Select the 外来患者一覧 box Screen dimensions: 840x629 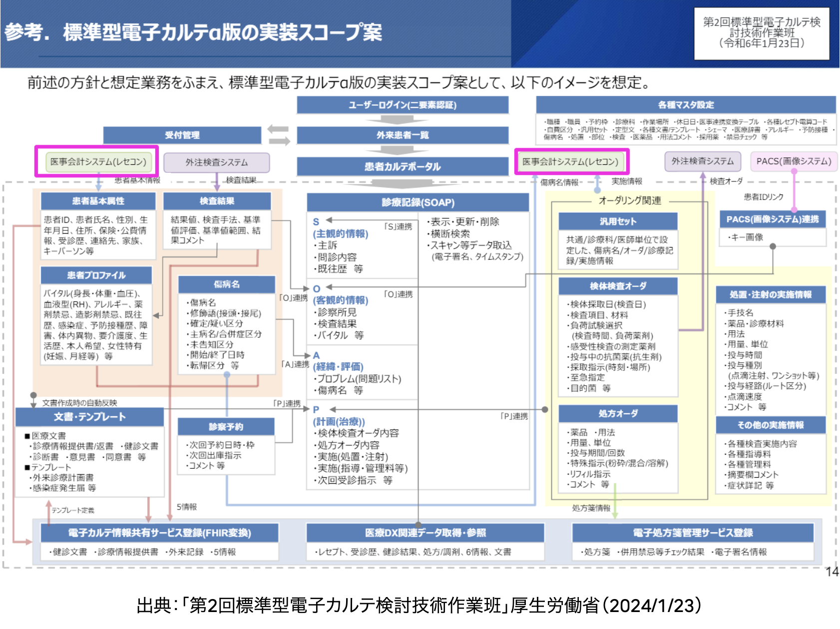pos(403,135)
